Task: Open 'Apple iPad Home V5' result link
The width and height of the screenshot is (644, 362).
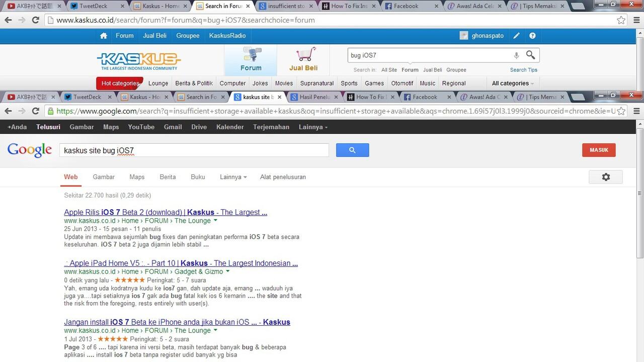Action: click(181, 263)
